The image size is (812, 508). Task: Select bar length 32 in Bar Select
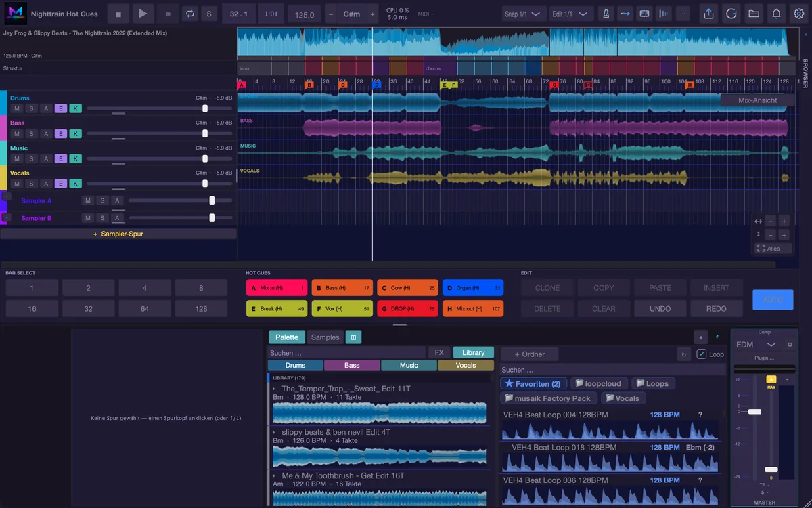(x=88, y=308)
